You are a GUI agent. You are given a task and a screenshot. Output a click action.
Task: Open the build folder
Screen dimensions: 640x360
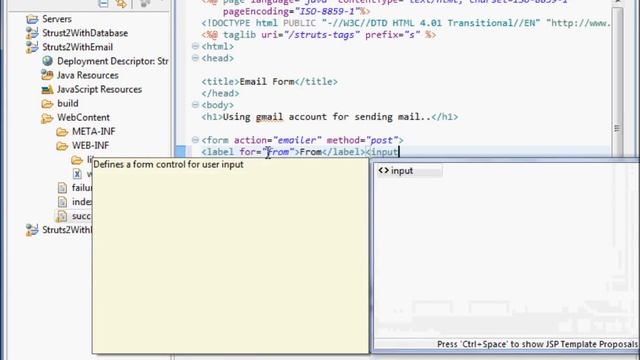(67, 103)
